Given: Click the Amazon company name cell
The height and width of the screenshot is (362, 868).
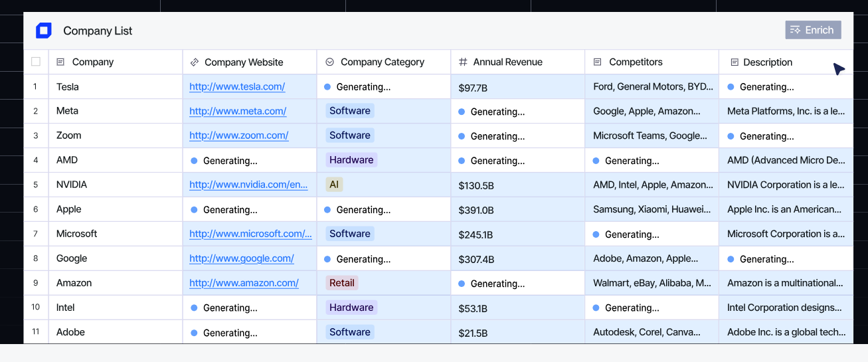Looking at the screenshot, I should 116,283.
